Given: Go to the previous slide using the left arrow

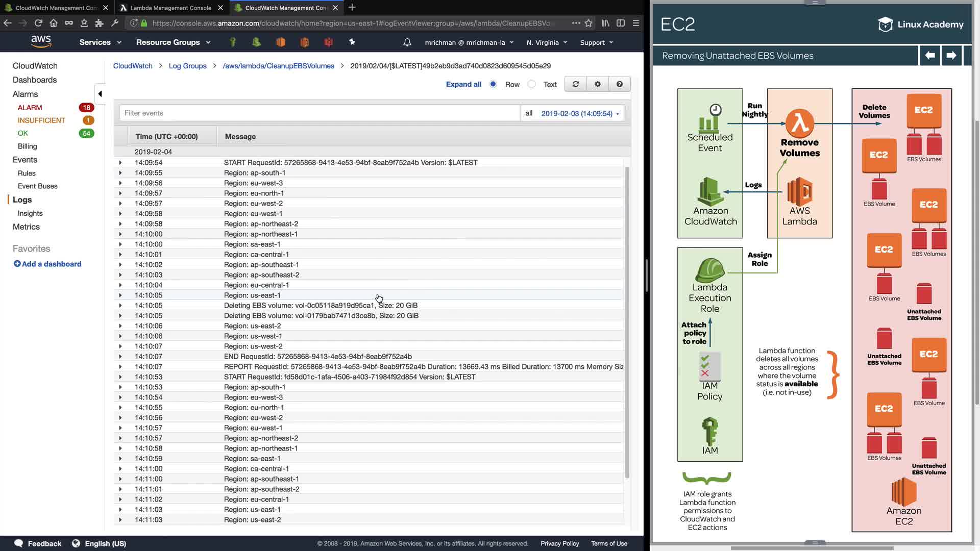Looking at the screenshot, I should [x=930, y=55].
